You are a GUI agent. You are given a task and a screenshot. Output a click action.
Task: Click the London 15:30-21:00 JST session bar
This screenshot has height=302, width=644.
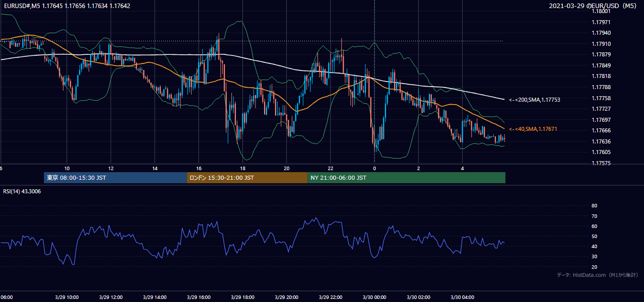(247, 178)
